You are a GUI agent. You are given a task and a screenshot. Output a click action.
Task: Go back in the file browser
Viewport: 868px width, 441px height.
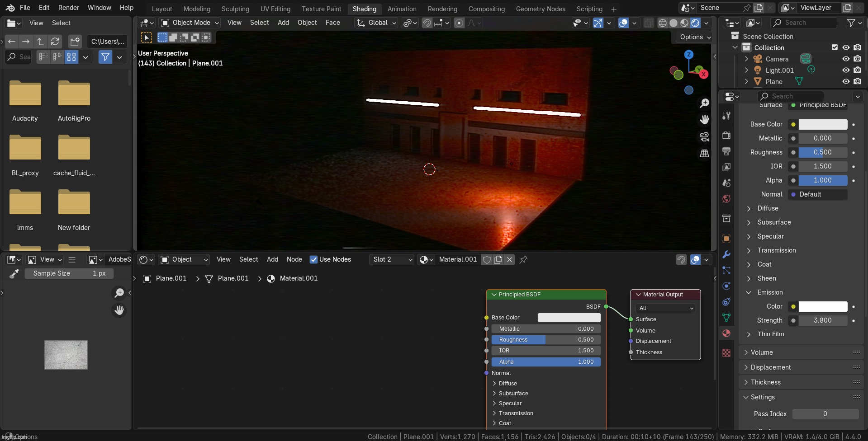pyautogui.click(x=12, y=42)
